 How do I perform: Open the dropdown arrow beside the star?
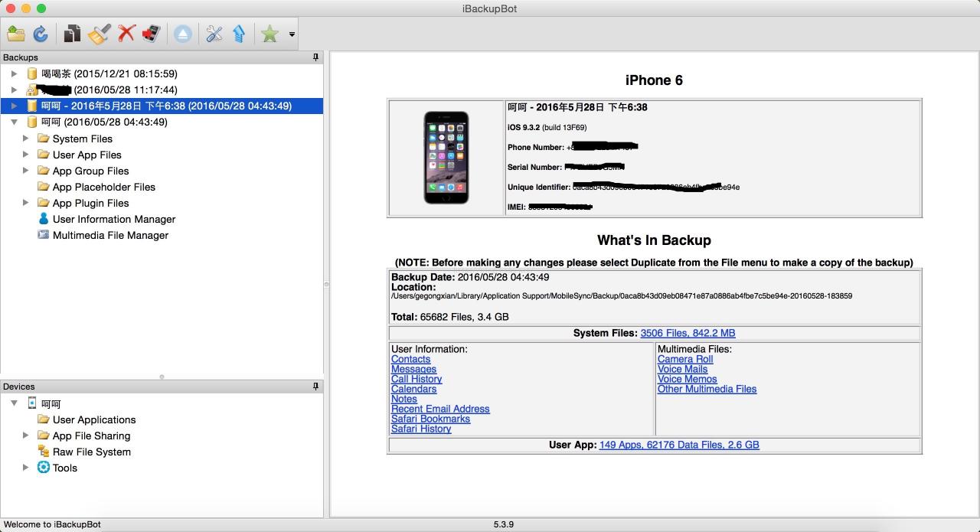[292, 34]
